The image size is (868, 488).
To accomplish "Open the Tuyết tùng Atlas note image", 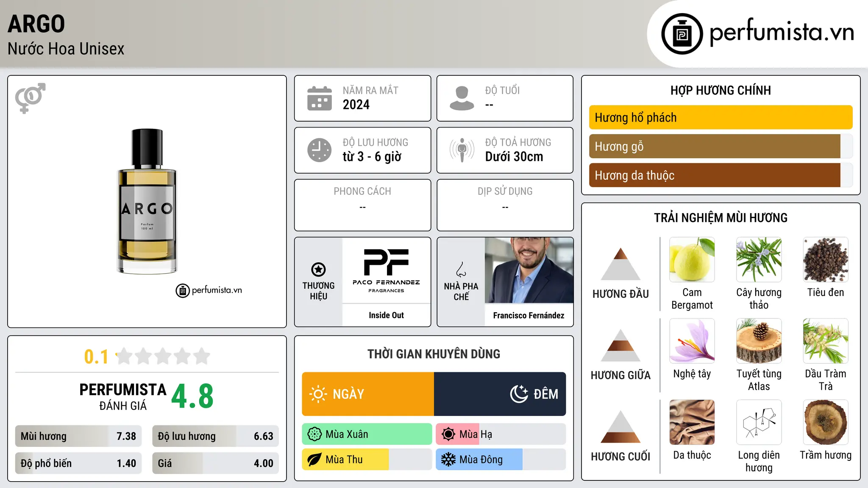I will click(759, 341).
